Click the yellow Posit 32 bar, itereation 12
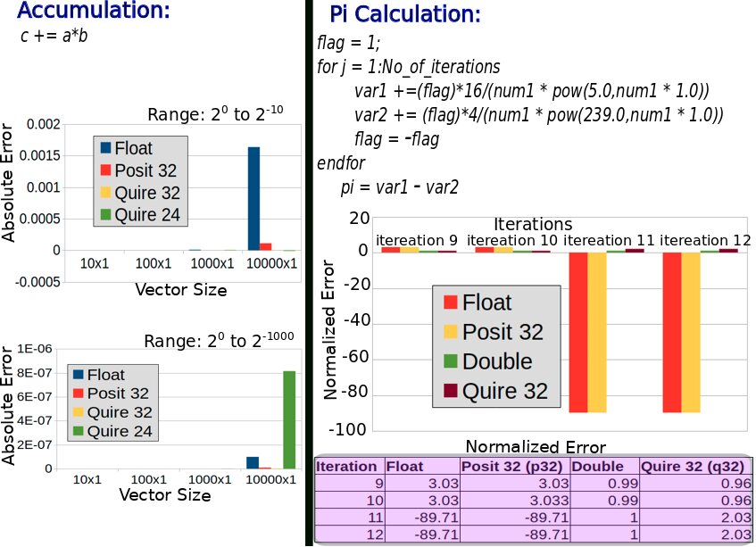This screenshot has width=756, height=547. click(691, 332)
